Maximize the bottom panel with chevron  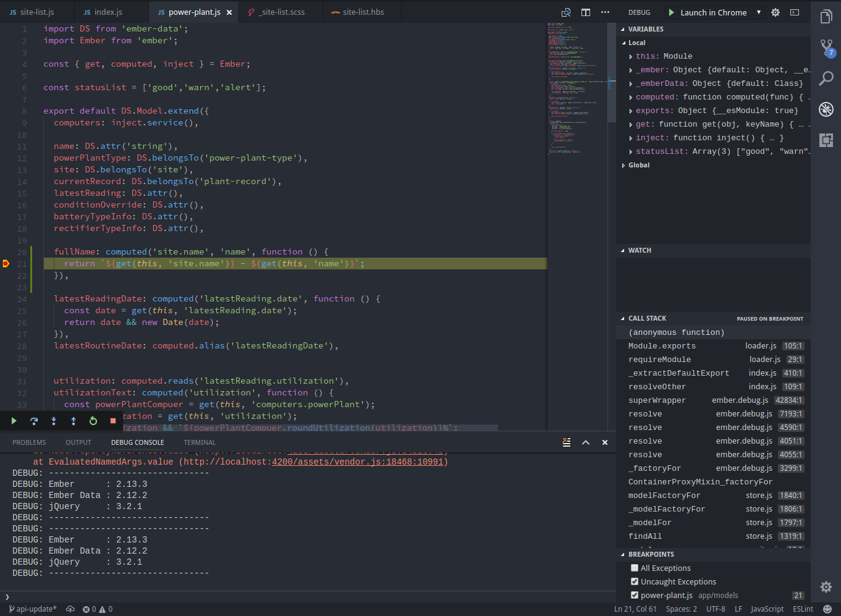point(586,442)
